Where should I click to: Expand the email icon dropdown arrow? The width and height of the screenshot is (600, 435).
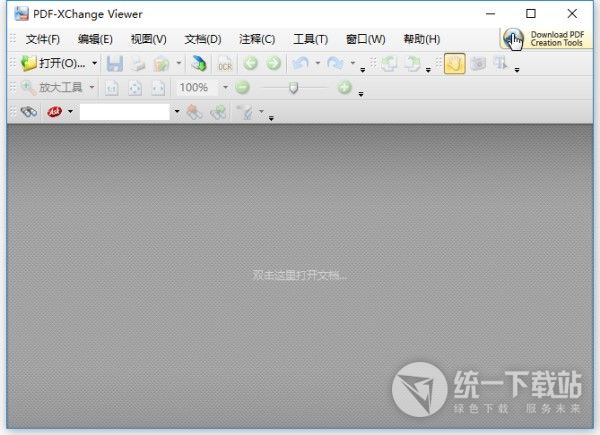179,62
